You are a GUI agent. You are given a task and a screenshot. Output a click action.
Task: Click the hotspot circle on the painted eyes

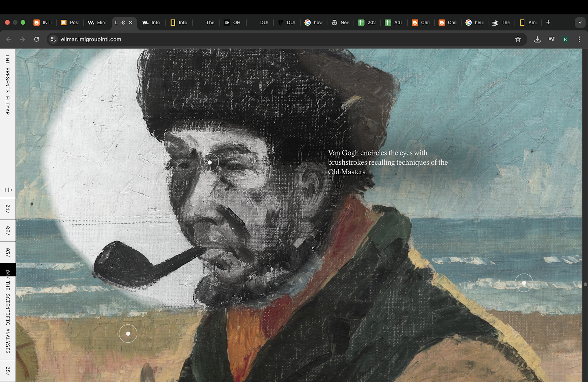pyautogui.click(x=209, y=162)
